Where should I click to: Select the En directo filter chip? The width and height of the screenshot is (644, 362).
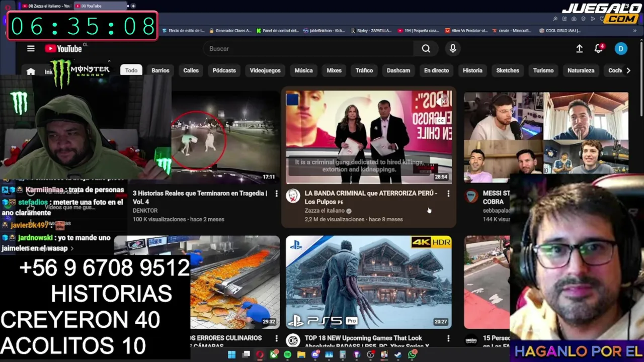pyautogui.click(x=436, y=70)
